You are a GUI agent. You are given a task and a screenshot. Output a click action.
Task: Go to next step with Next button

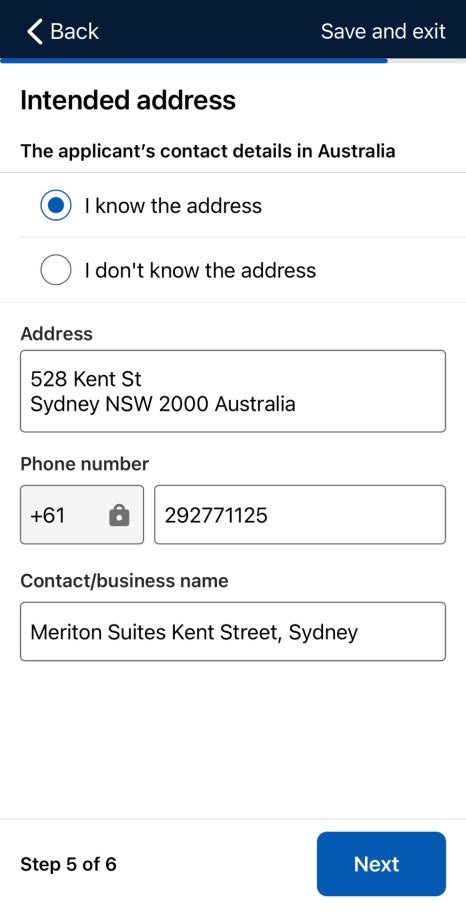click(x=381, y=864)
